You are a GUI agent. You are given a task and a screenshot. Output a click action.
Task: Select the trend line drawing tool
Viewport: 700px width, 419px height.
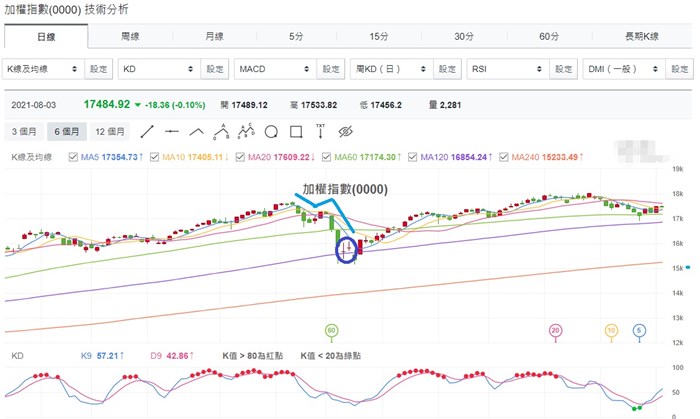pyautogui.click(x=147, y=131)
